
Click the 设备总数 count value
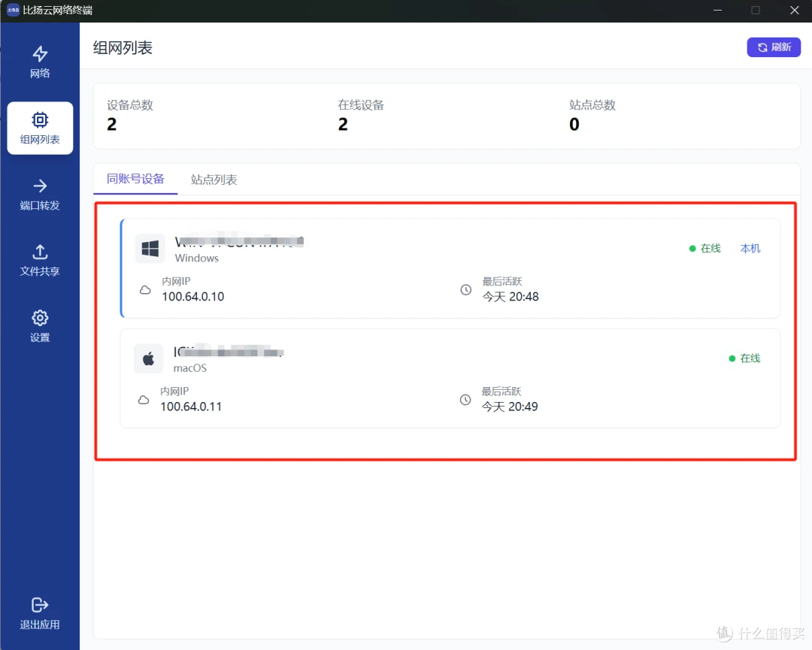(112, 124)
